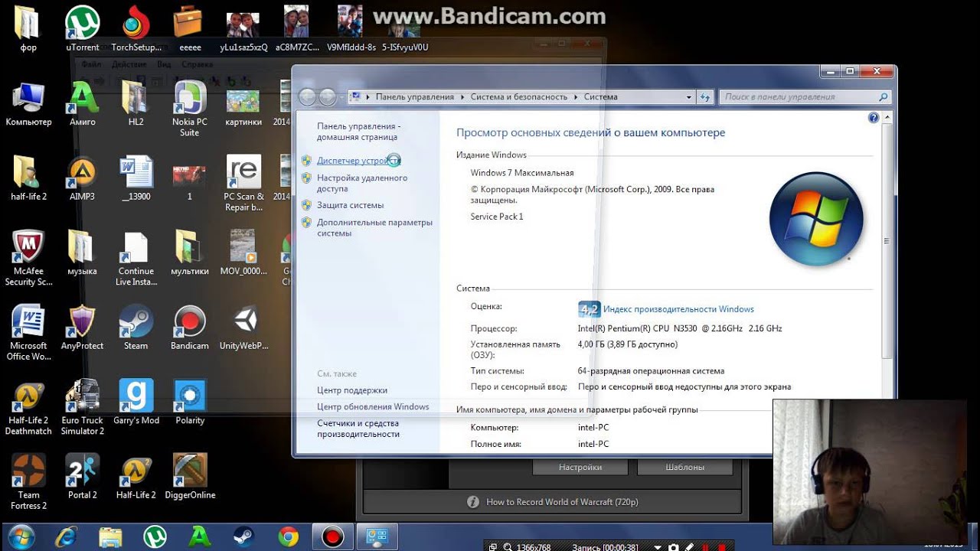Click '64-разрядная операционная система' text
The image size is (980, 551).
[651, 371]
